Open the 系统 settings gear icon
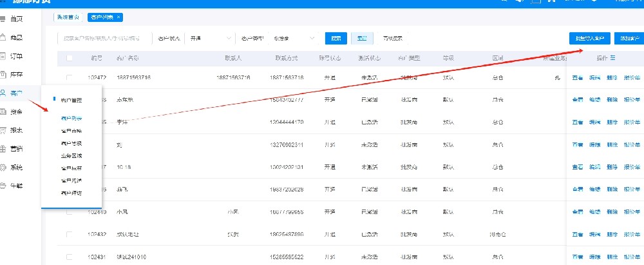 (4, 168)
